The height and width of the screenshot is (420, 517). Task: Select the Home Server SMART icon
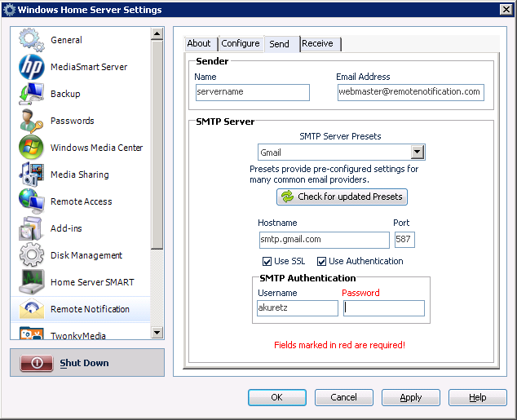point(31,282)
